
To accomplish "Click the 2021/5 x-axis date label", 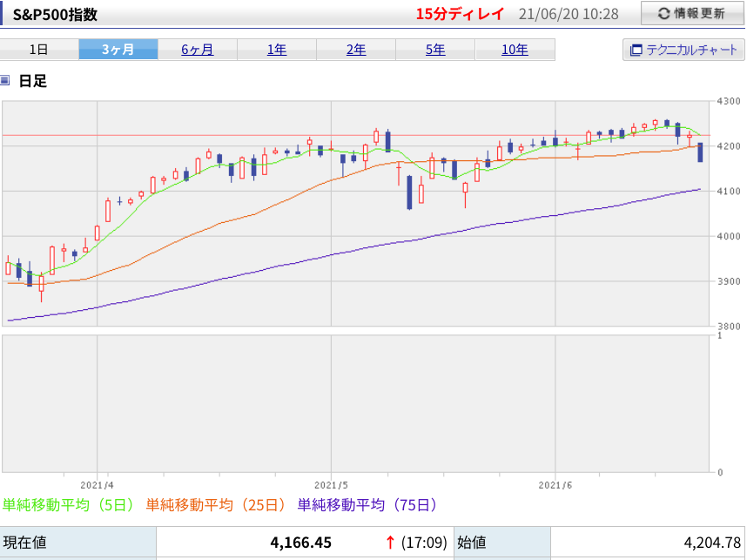I will (x=331, y=485).
